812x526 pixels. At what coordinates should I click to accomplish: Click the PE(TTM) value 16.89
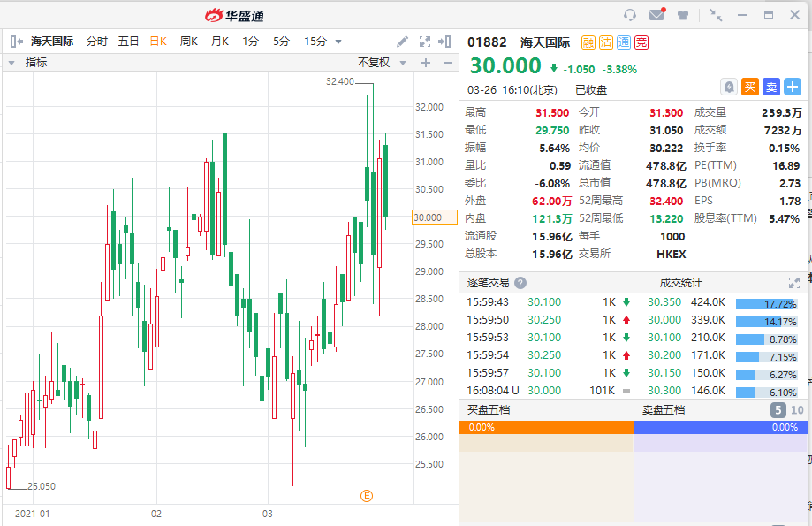coord(785,166)
